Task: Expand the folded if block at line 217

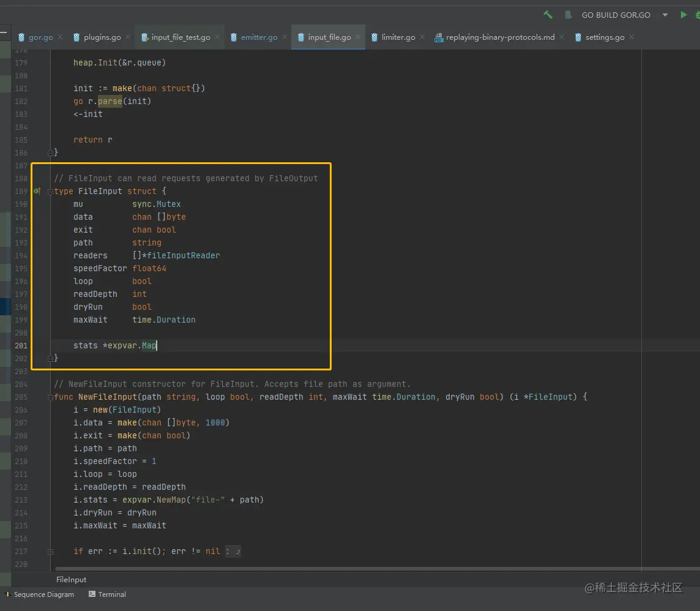Action: click(50, 552)
